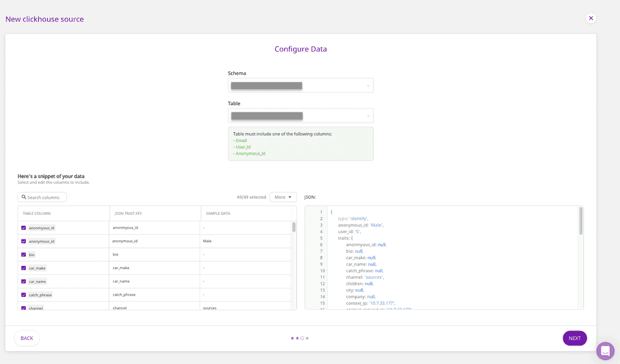Click the first step progress dot

pos(292,338)
